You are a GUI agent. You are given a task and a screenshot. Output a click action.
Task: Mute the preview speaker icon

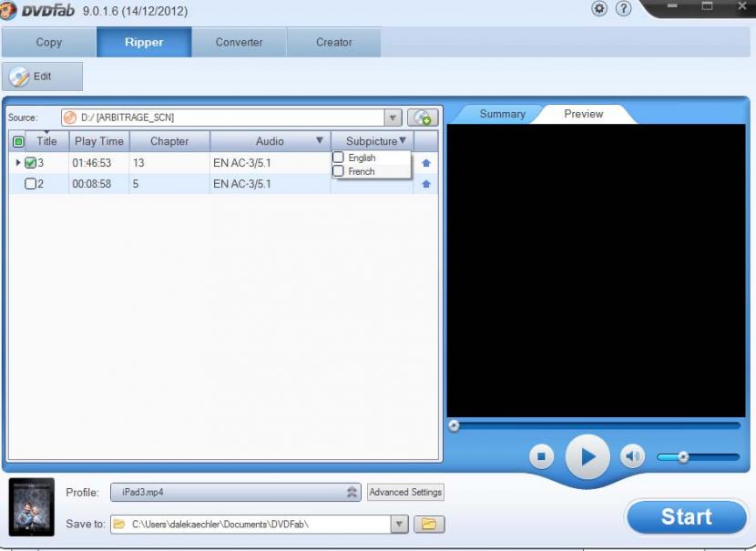pyautogui.click(x=632, y=456)
